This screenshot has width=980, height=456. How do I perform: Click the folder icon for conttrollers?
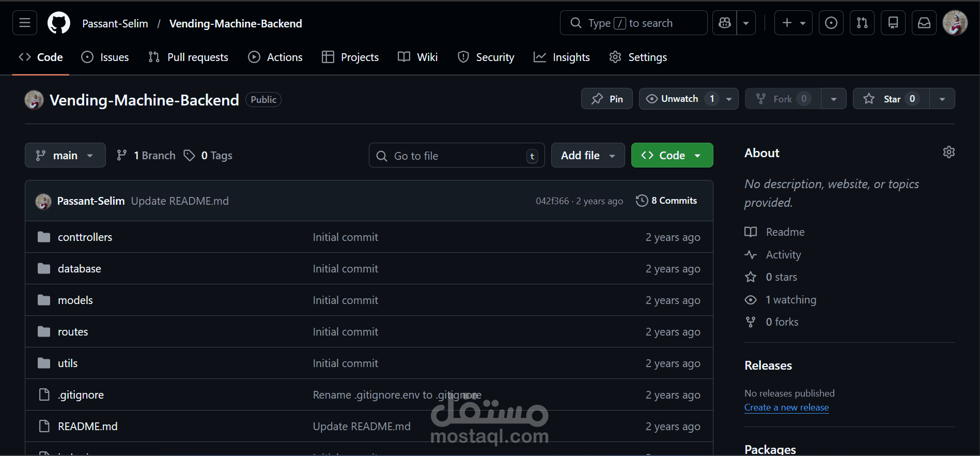[44, 237]
